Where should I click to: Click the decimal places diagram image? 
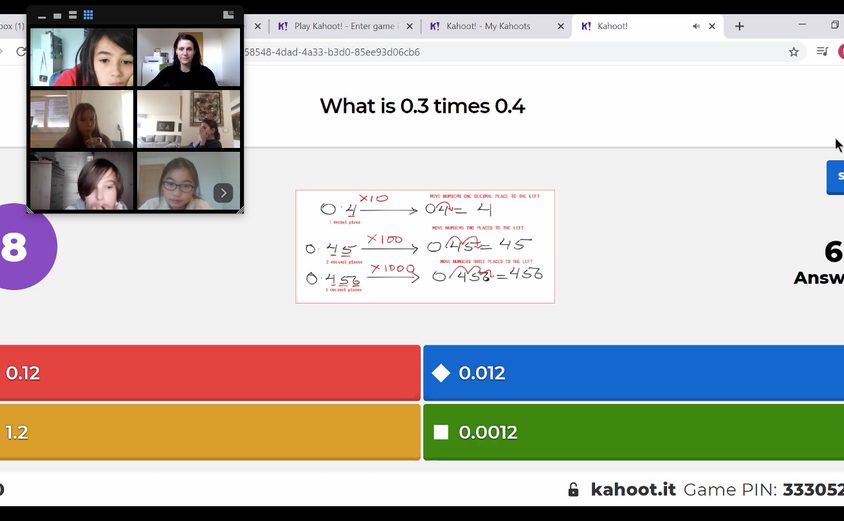[425, 247]
